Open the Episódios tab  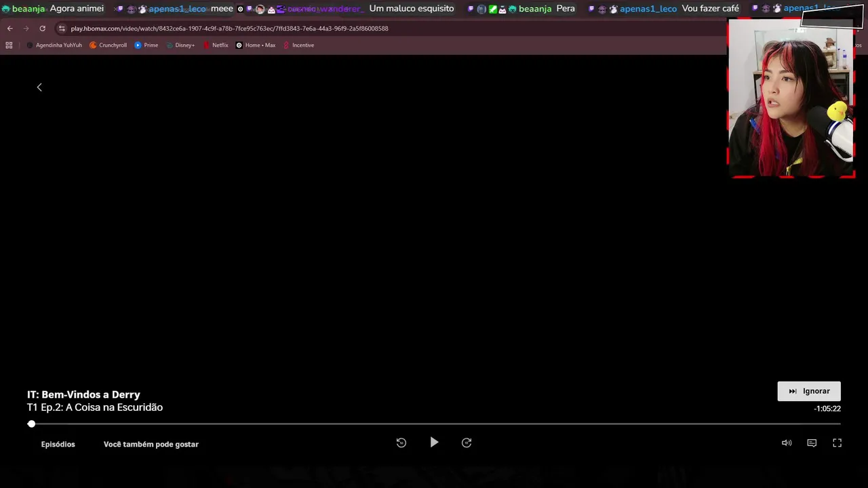pyautogui.click(x=58, y=445)
